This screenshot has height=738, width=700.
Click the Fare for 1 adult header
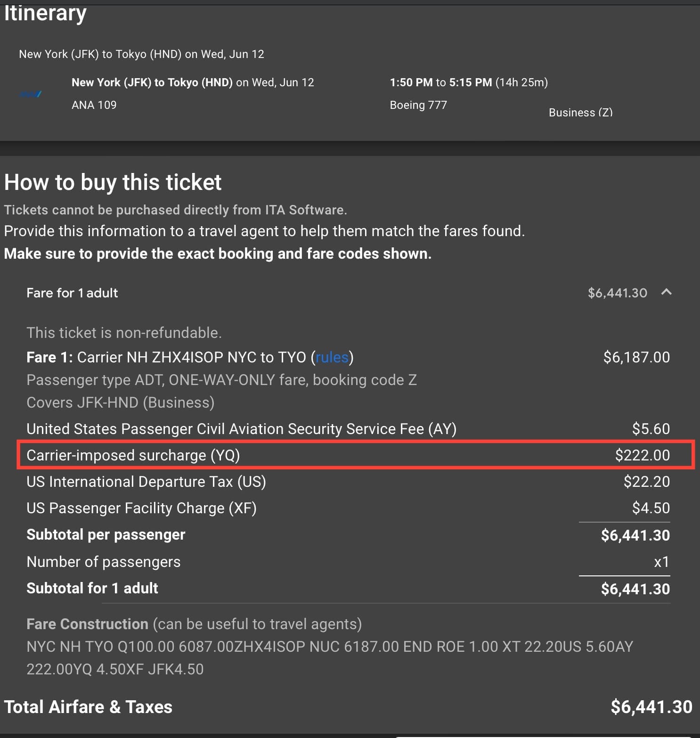click(x=72, y=293)
